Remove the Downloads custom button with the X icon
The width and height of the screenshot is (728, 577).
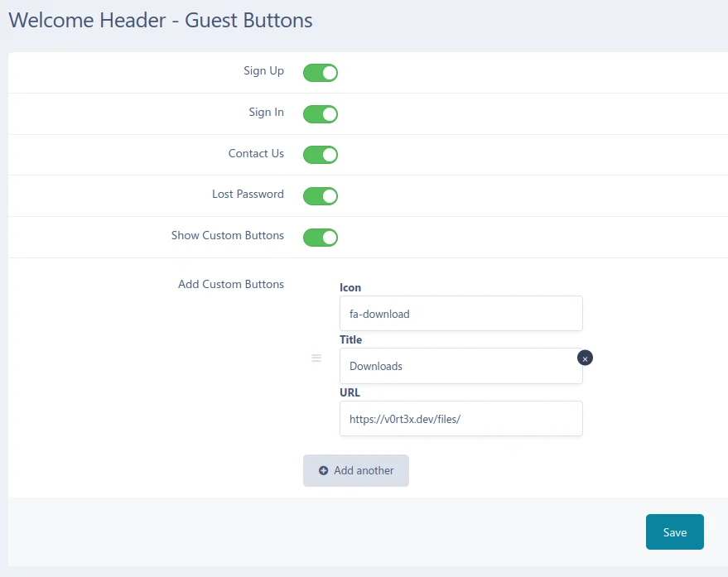(585, 358)
